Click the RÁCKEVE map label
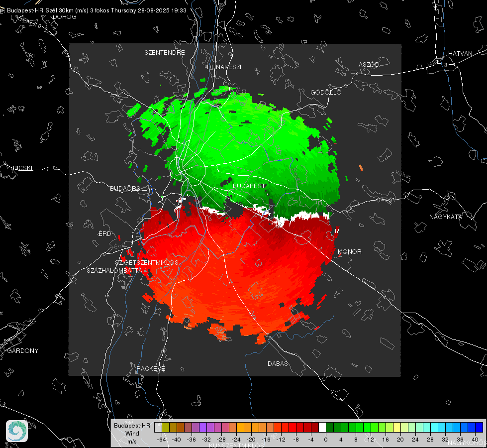The height and width of the screenshot is (448, 487). point(151,368)
